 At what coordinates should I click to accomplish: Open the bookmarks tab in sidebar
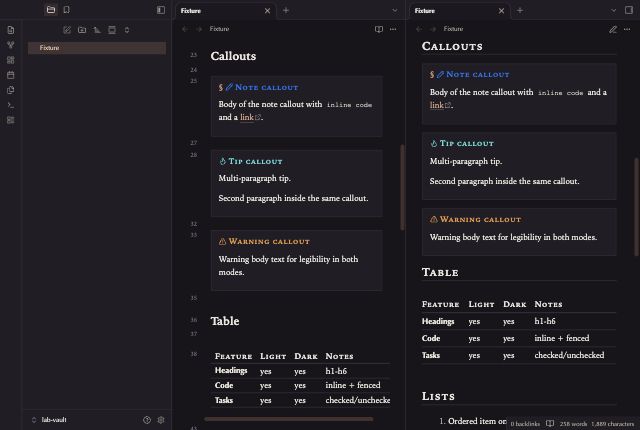(x=67, y=10)
